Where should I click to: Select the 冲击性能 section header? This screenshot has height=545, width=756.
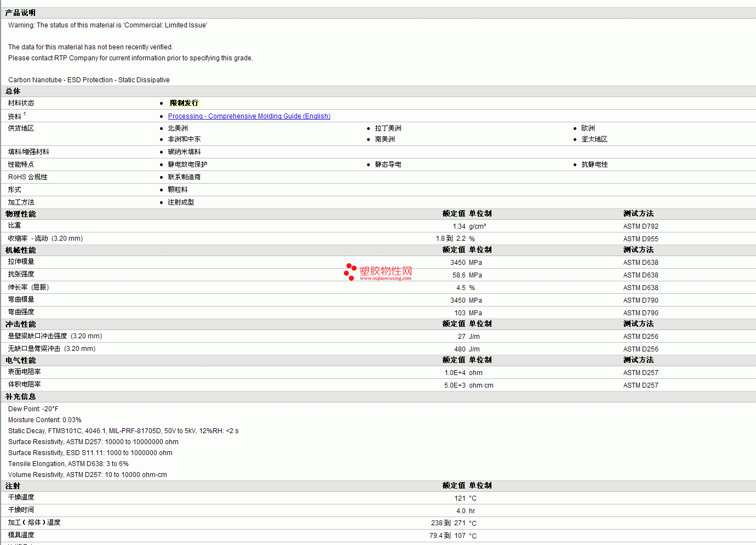click(20, 324)
